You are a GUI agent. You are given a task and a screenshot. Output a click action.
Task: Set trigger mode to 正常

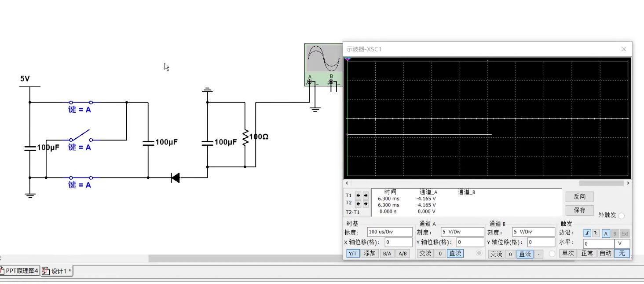(587, 253)
